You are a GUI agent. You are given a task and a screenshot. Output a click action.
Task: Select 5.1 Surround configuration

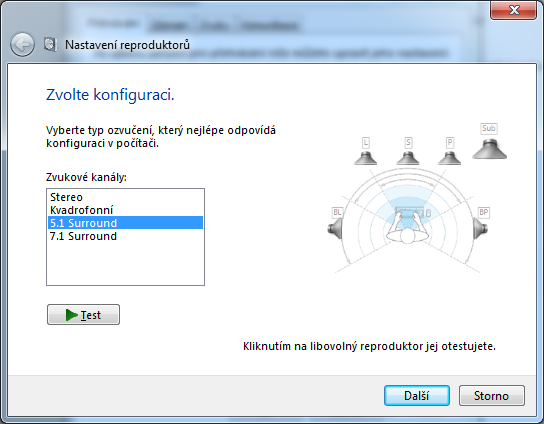tap(125, 223)
